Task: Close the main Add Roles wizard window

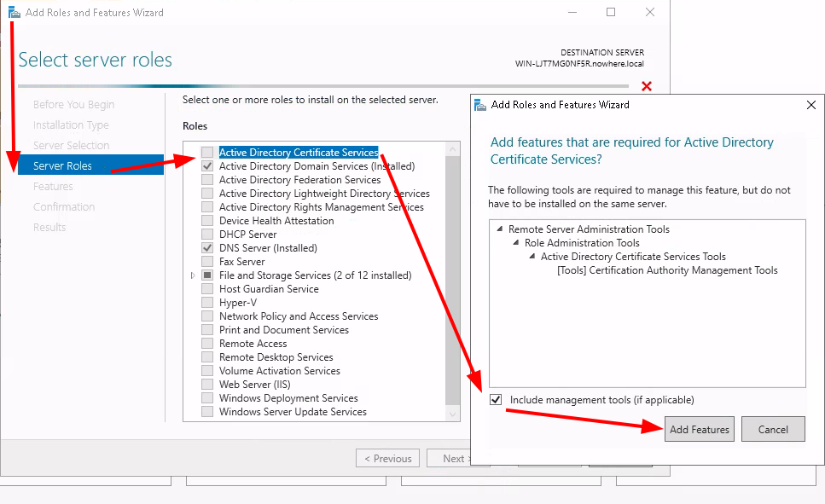Action: pyautogui.click(x=650, y=12)
